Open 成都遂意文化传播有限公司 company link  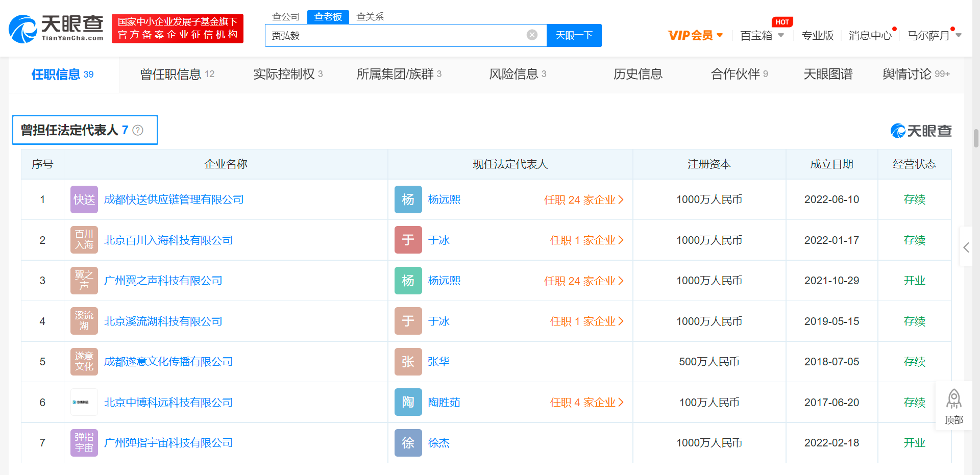[168, 362]
